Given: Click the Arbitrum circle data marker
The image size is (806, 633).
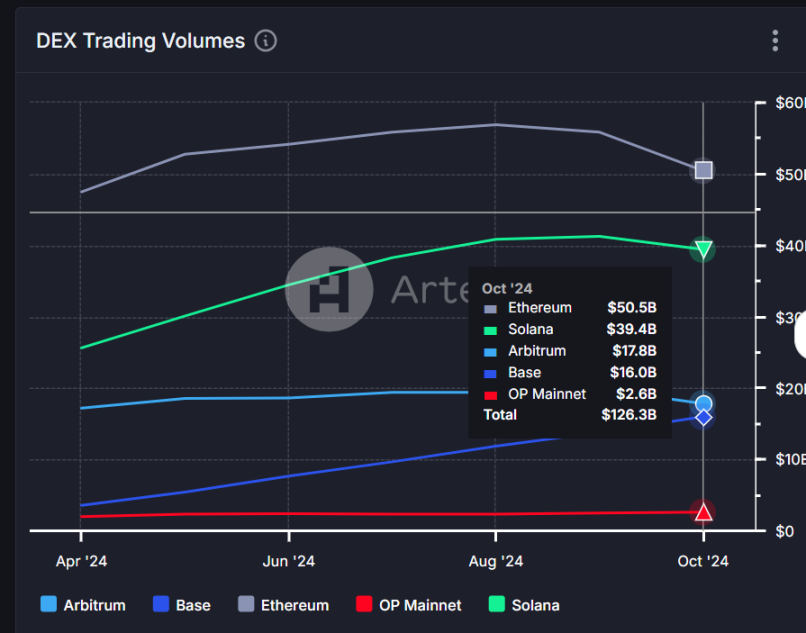Looking at the screenshot, I should point(703,404).
